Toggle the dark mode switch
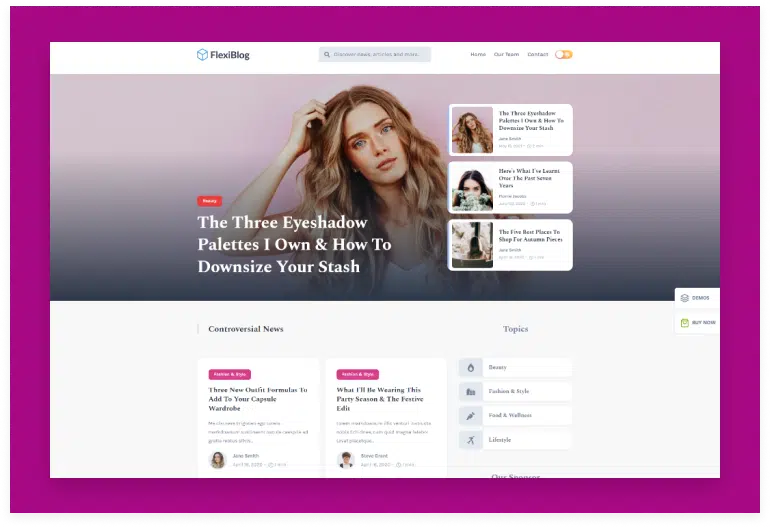Viewport: 770px width, 527px height. click(564, 55)
